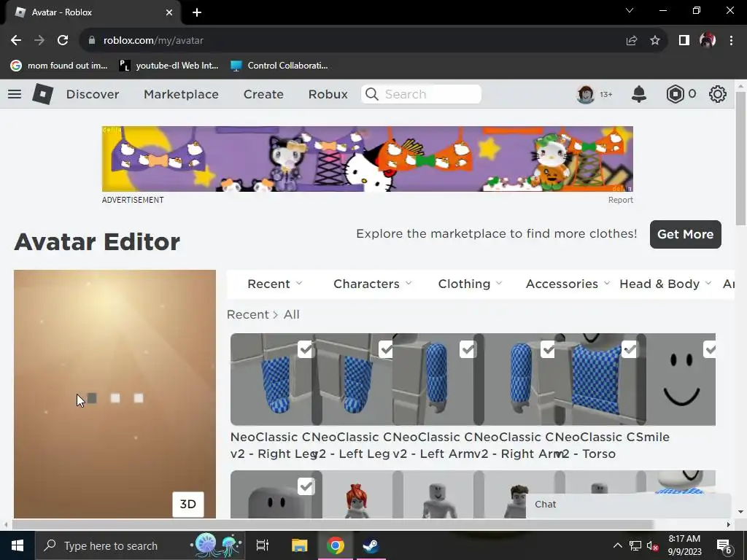Click the Get More button

pyautogui.click(x=685, y=234)
